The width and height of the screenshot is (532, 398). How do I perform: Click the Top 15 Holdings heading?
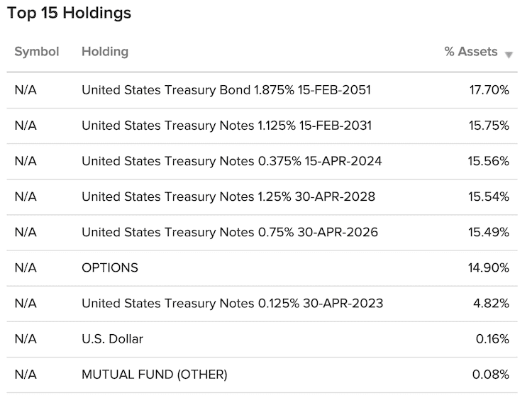click(x=69, y=13)
